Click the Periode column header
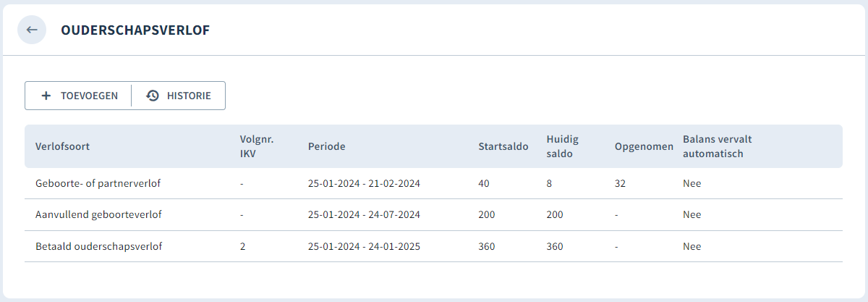 tap(327, 146)
